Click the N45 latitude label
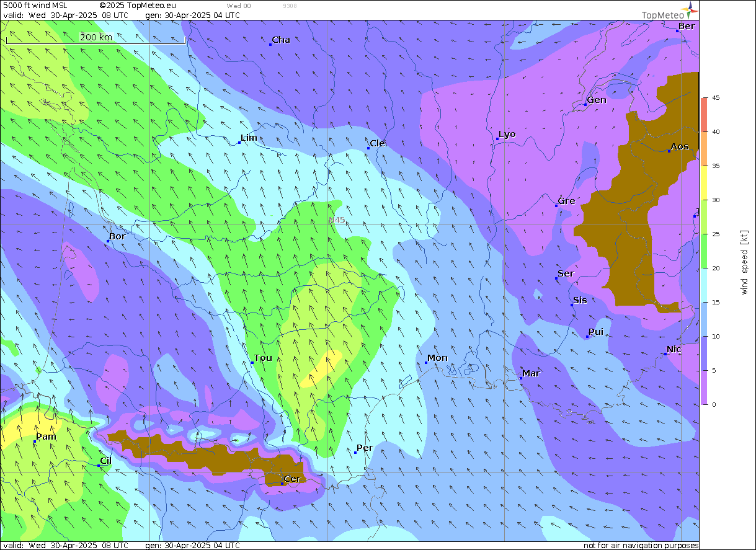This screenshot has width=756, height=550. coord(337,220)
